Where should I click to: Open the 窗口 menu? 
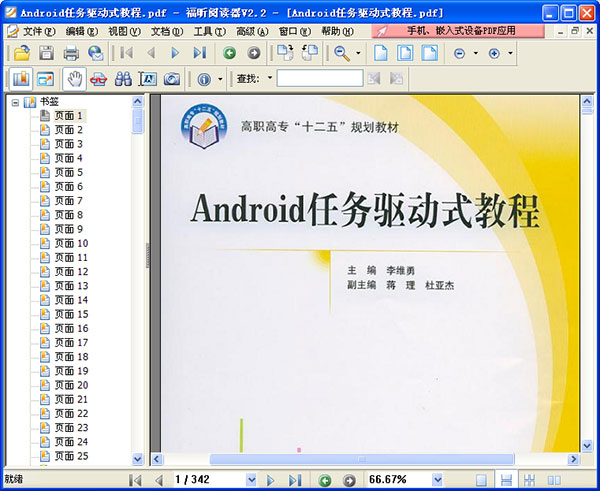coord(295,31)
